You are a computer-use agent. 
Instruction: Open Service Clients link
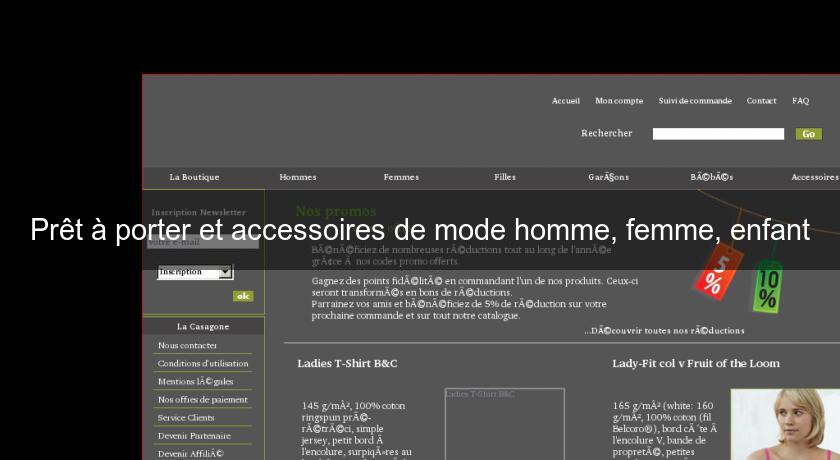186,418
